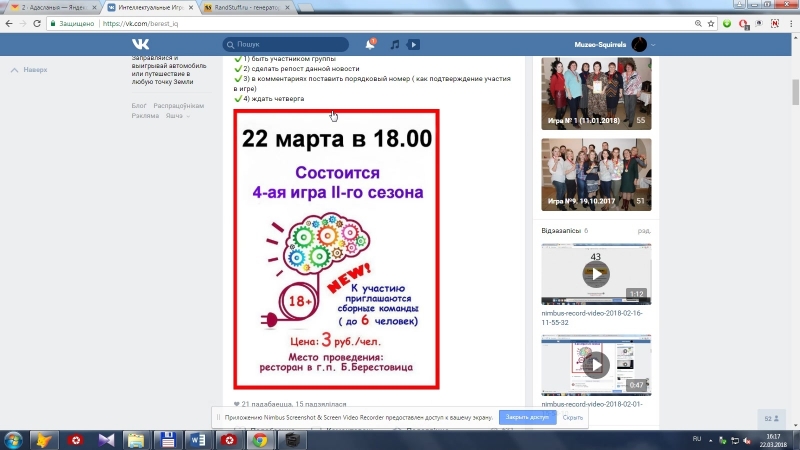Image resolution: width=800 pixels, height=450 pixels.
Task: Click the Скрыть link in the sharing bar
Action: 572,417
